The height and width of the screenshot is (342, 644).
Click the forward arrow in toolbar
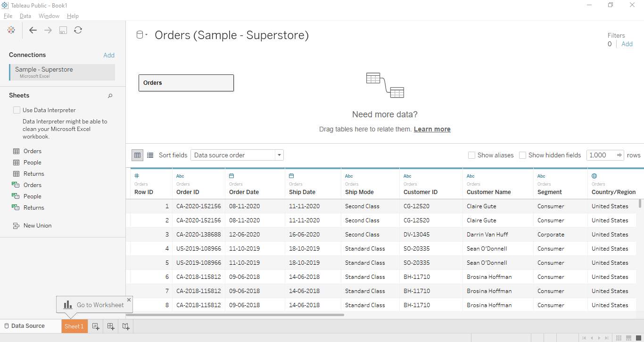[x=48, y=30]
